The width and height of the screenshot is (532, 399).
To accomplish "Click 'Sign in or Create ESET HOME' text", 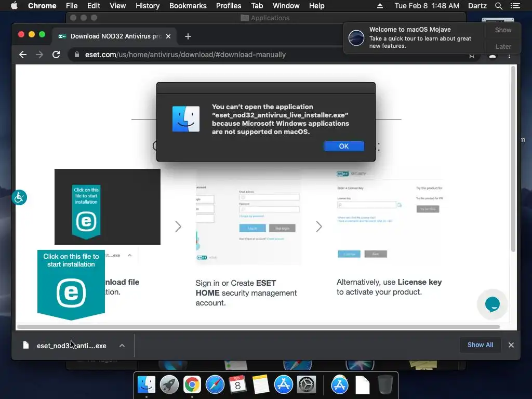I will (246, 293).
